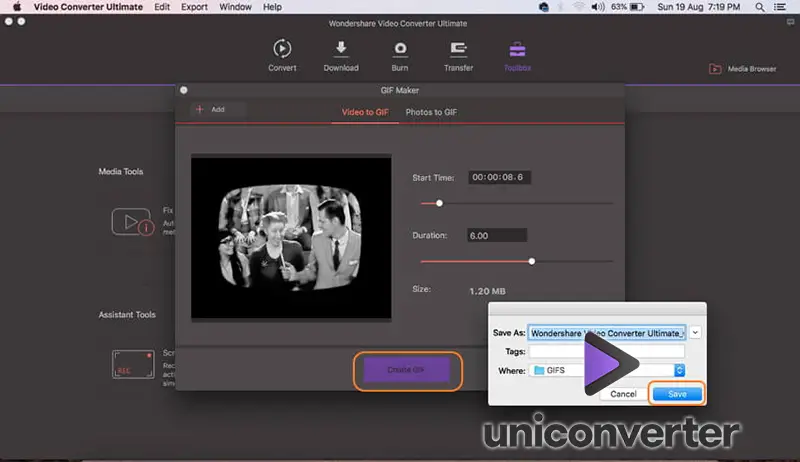Screen dimensions: 800x462
Task: Open the Burn section
Action: 400,55
